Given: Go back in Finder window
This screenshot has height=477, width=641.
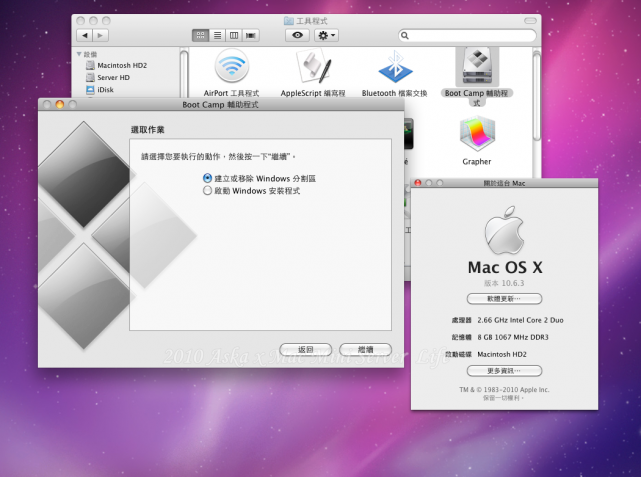Looking at the screenshot, I should pyautogui.click(x=85, y=36).
